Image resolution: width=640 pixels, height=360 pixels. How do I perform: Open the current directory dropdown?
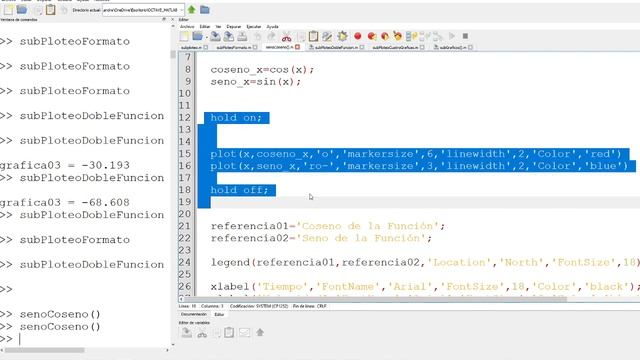point(181,10)
